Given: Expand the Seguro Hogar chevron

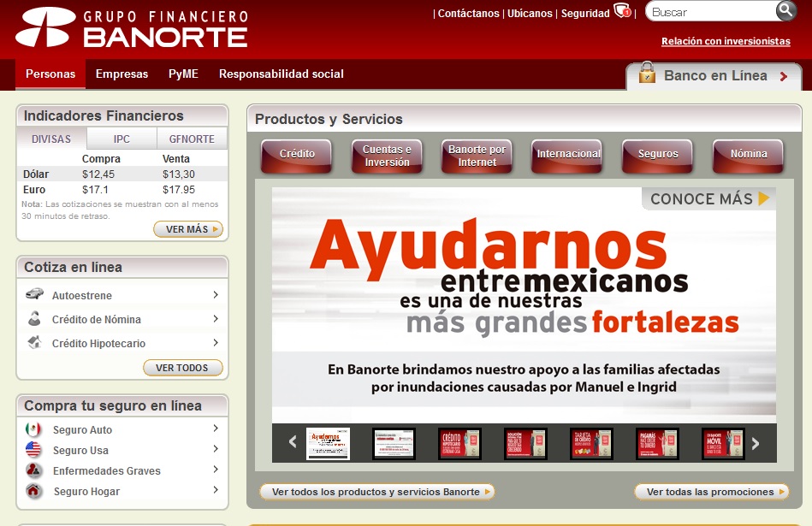Looking at the screenshot, I should [216, 490].
